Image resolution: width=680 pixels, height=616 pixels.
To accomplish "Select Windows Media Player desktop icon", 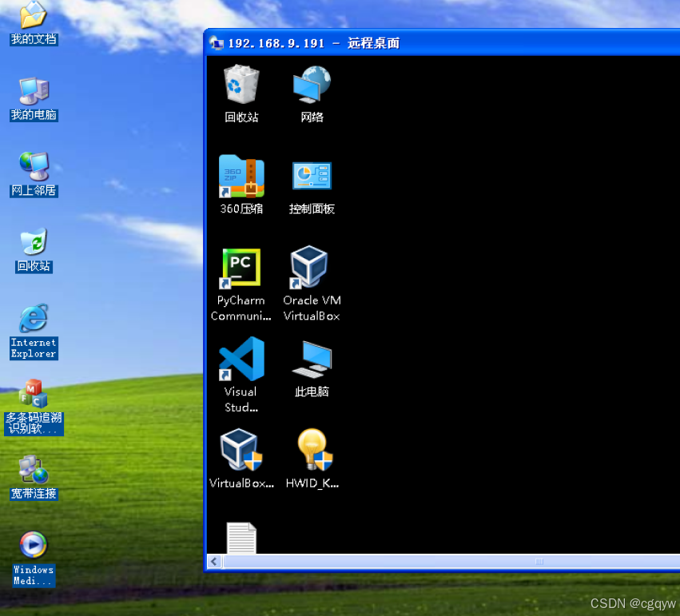I will coord(34,545).
